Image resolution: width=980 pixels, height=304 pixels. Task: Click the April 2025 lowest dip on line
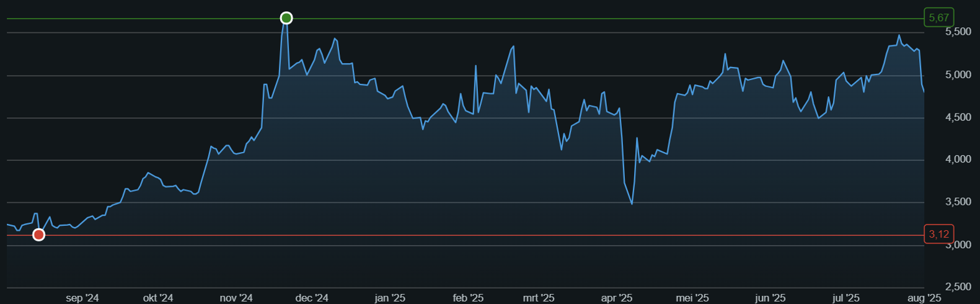(x=632, y=203)
